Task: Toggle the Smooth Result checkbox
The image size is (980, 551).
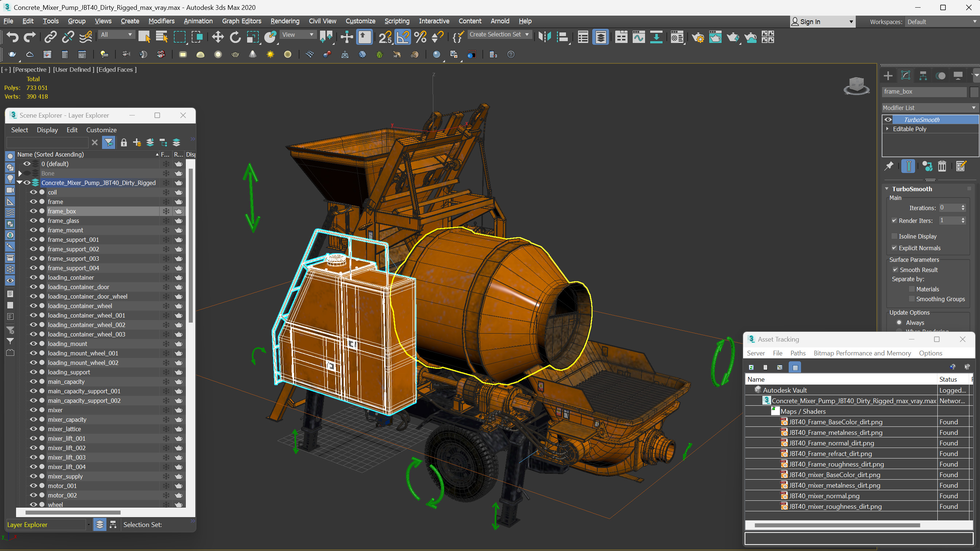Action: pos(895,269)
